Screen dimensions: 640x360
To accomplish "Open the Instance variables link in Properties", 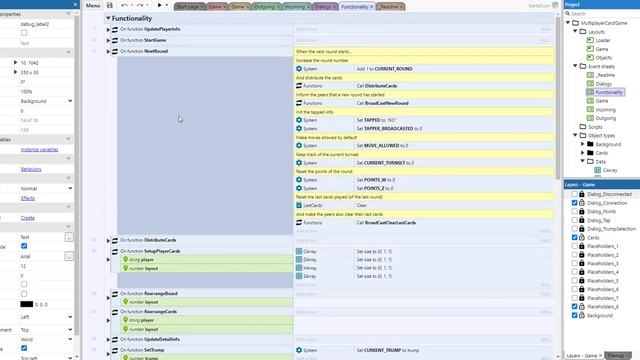I will click(40, 150).
